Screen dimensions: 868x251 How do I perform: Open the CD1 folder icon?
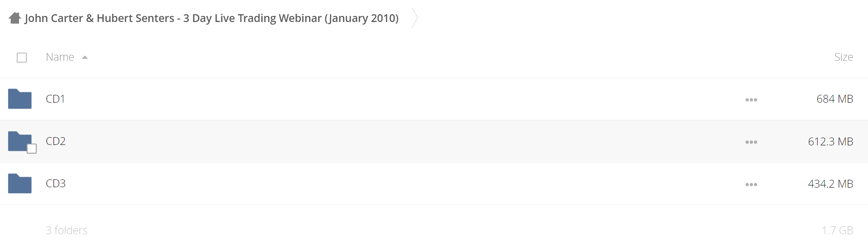tap(20, 99)
